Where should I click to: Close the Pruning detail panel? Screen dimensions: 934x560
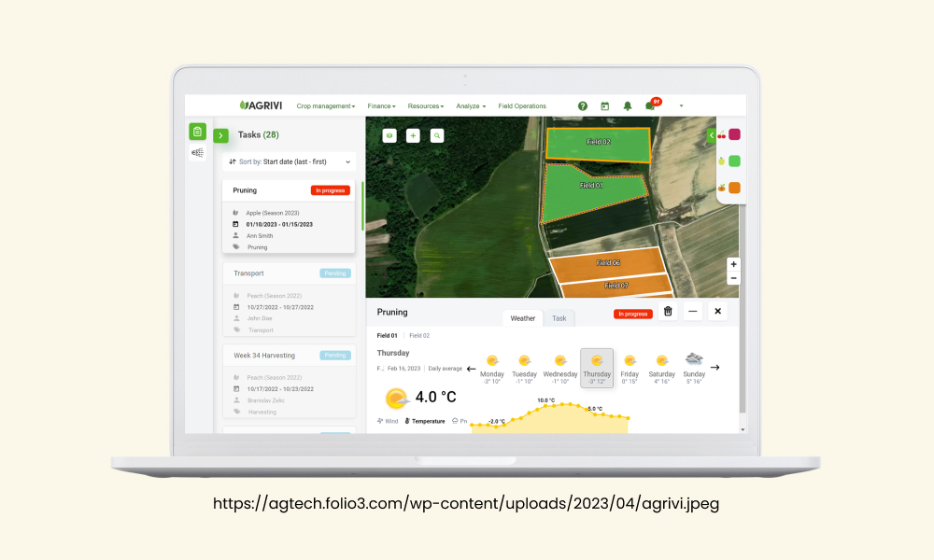click(x=717, y=311)
